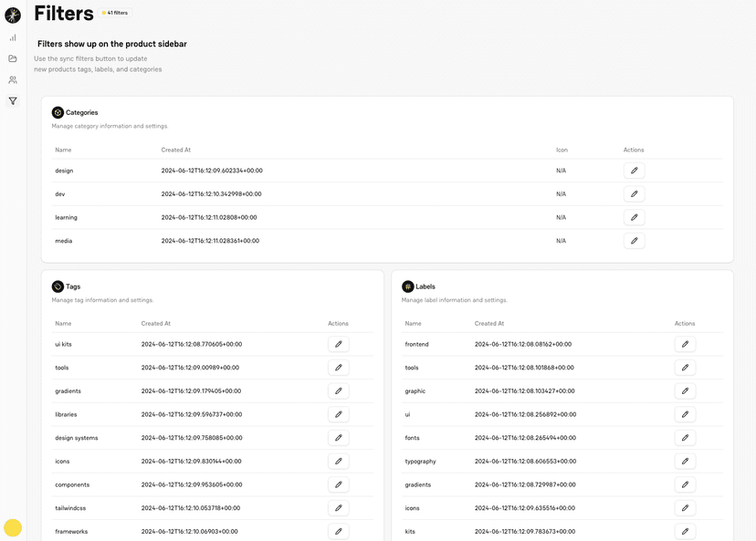Select the design systems tag name
Viewport: 756px width, 541px height.
76,438
